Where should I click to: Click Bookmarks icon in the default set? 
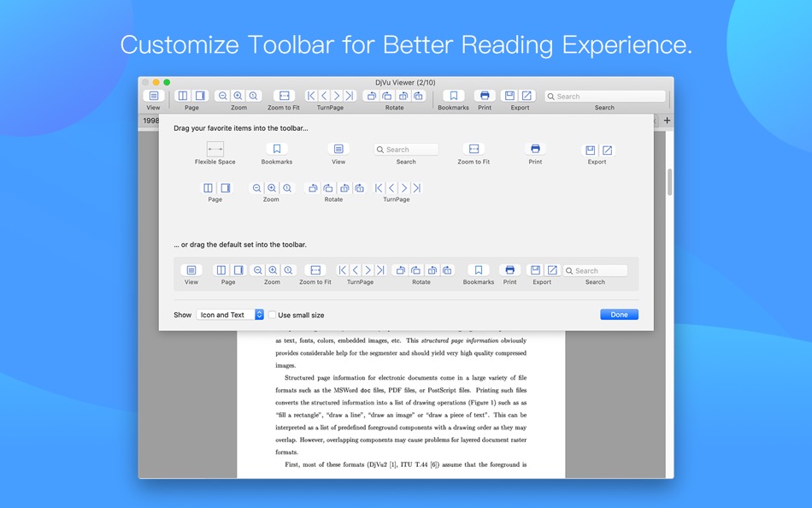point(479,270)
